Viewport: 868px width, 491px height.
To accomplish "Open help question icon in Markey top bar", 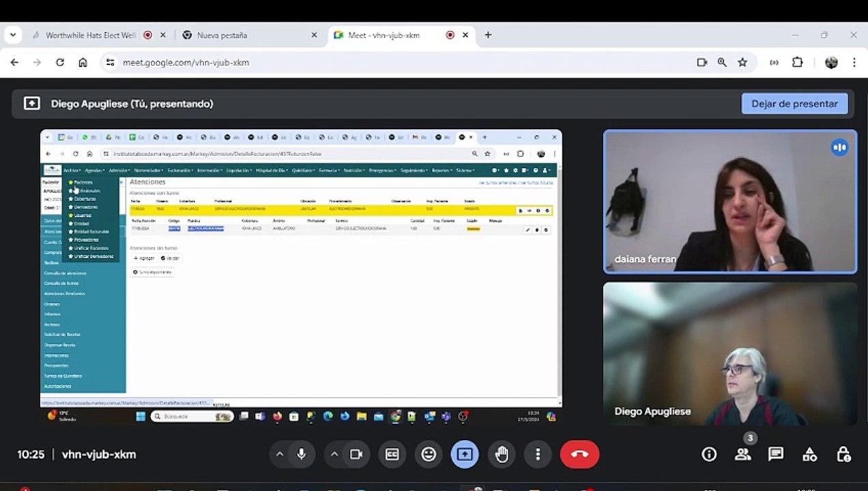I will (535, 170).
